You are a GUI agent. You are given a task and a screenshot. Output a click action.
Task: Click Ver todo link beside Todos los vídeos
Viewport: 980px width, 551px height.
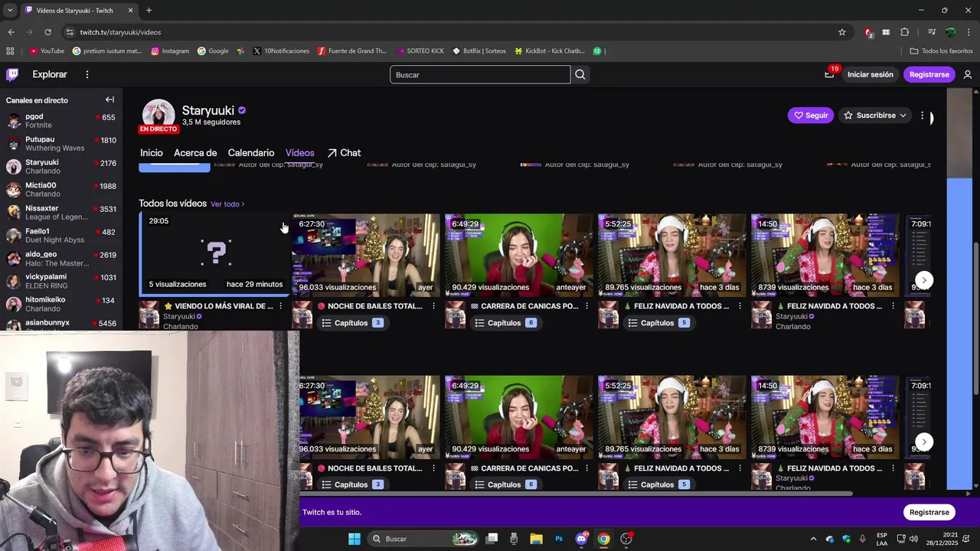point(227,204)
